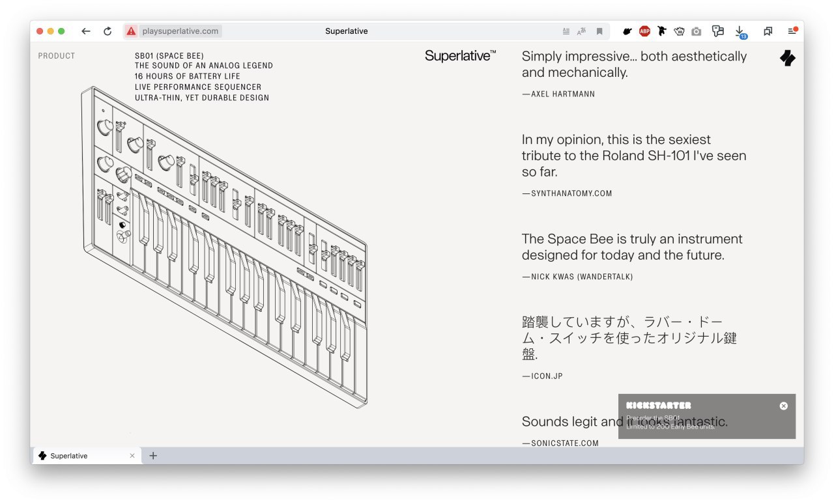Open the password key manager icon
This screenshot has width=834, height=504.
718,31
